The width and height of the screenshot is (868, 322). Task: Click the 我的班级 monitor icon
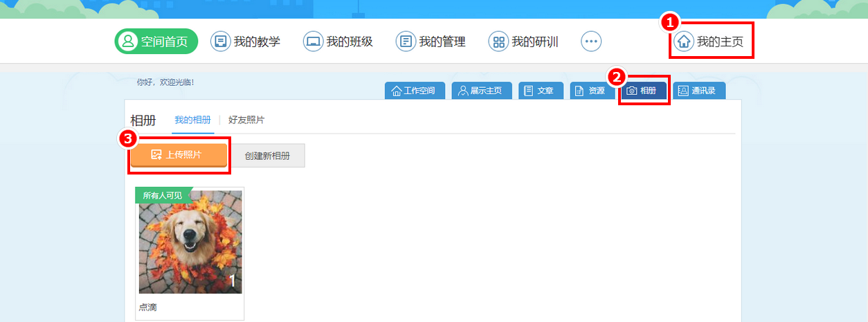coord(313,42)
